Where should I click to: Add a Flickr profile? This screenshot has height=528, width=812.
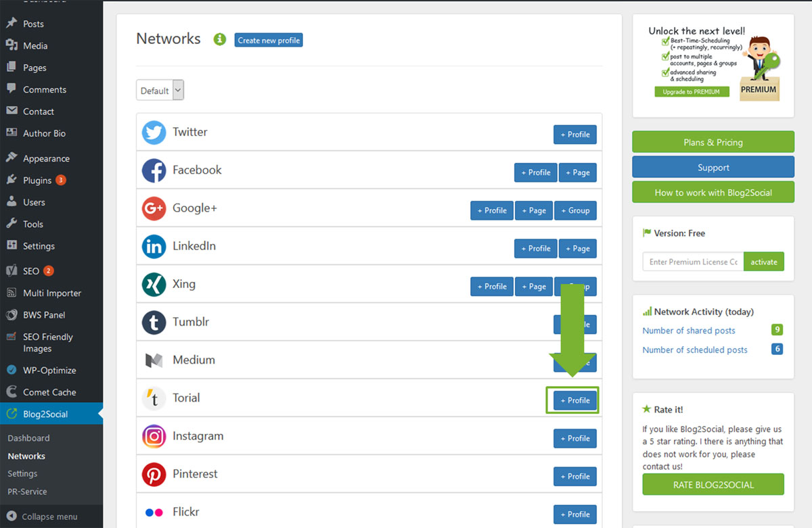tap(575, 514)
